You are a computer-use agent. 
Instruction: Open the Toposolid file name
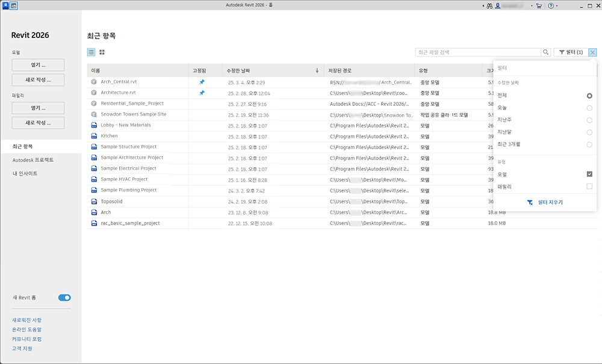coord(112,202)
